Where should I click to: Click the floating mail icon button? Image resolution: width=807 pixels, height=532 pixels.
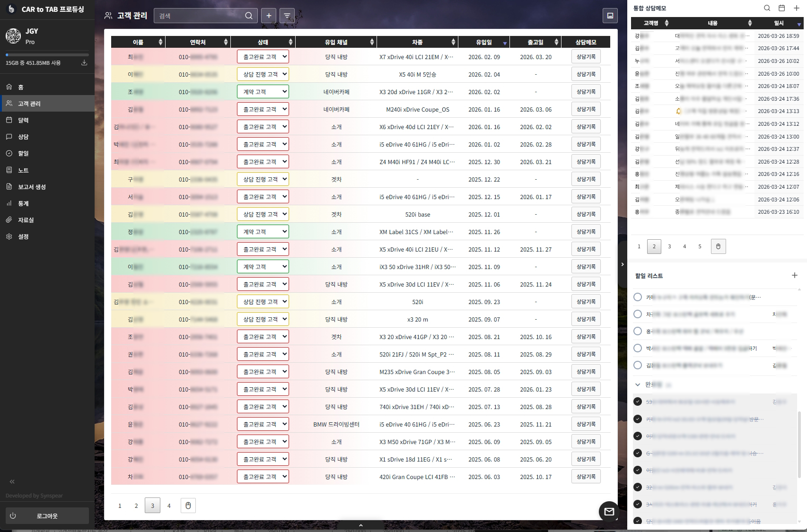coord(609,511)
